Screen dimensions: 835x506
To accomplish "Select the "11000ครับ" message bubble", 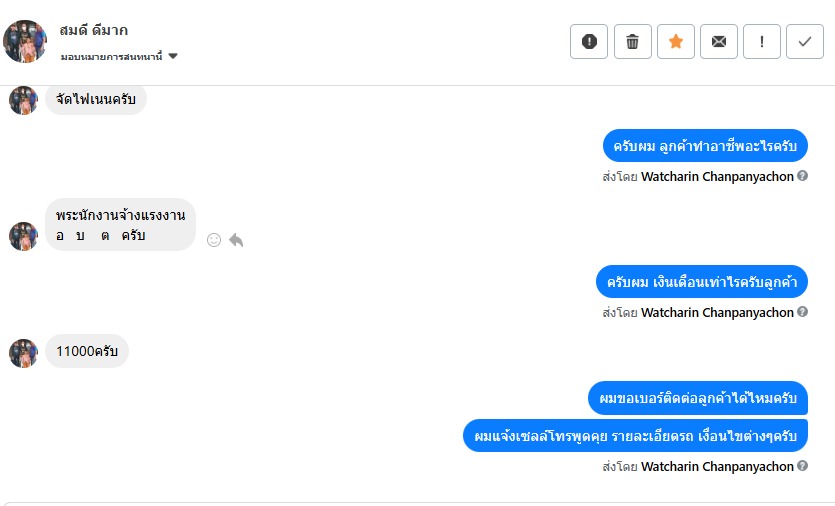I will coord(87,351).
